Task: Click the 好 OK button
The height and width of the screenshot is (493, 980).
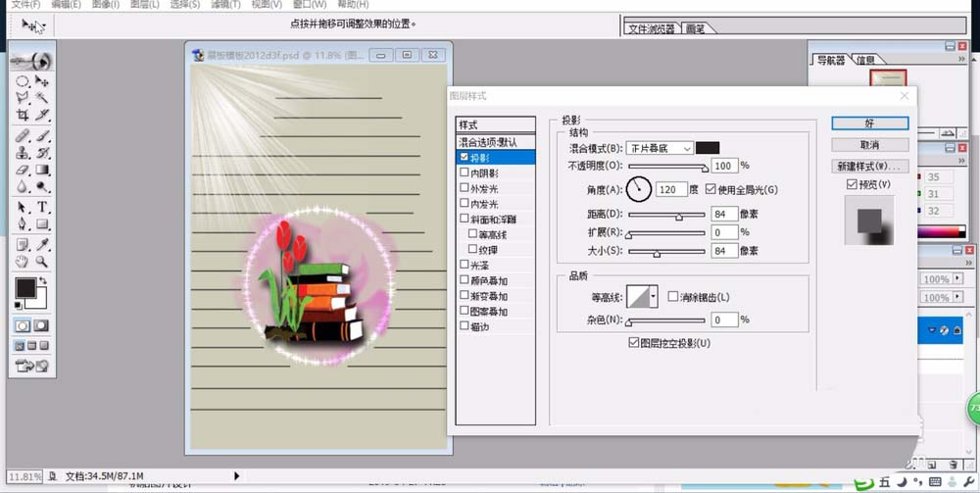Action: point(869,123)
